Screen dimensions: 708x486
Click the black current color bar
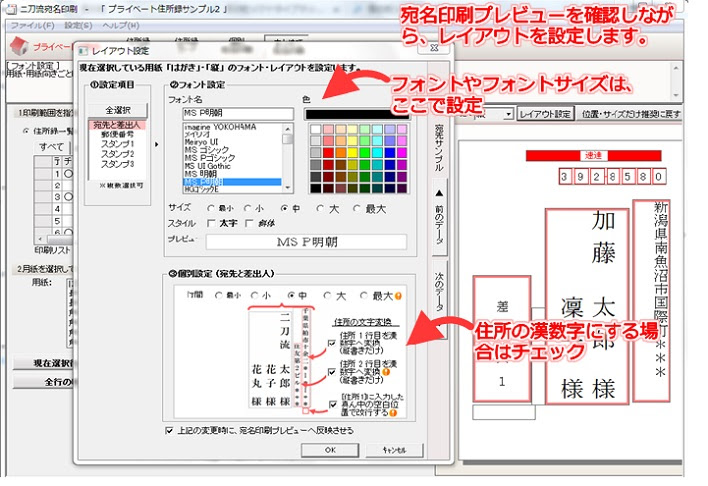click(x=357, y=114)
